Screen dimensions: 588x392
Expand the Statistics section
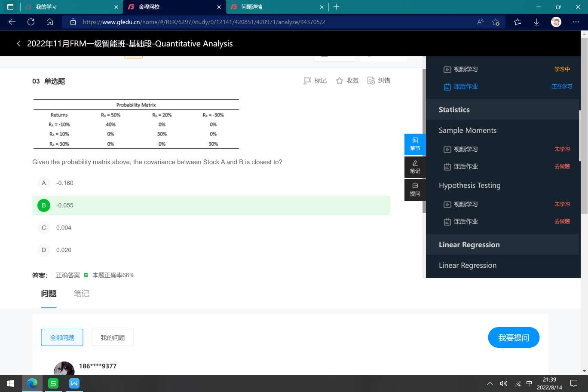click(454, 110)
